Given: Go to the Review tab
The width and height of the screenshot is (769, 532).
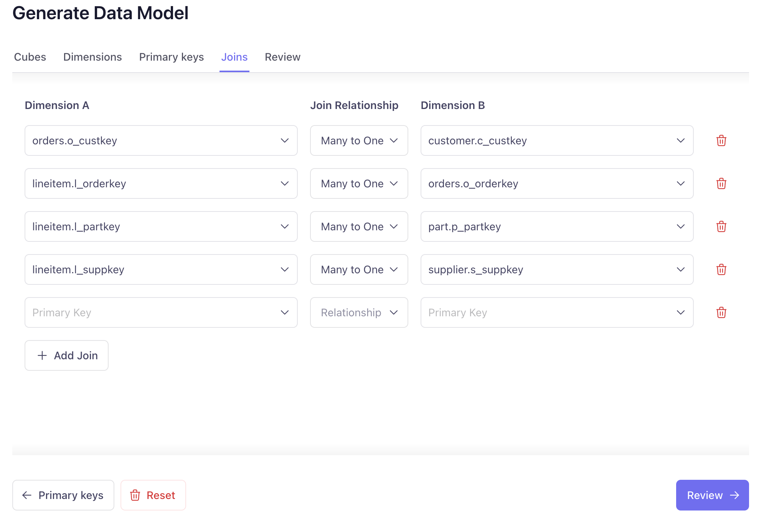Looking at the screenshot, I should tap(282, 57).
